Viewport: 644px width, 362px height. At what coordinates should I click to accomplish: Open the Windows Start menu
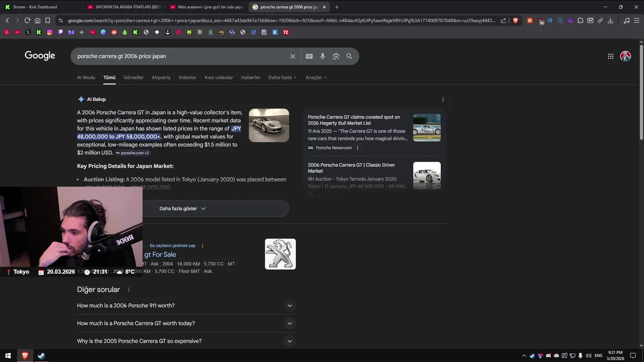tap(8, 356)
